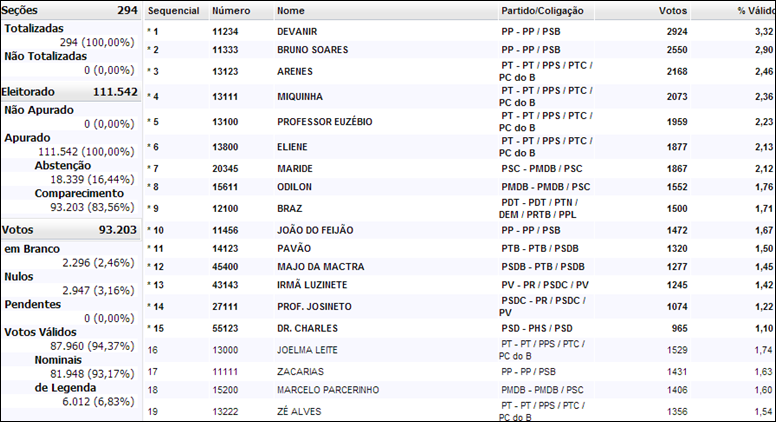Select the DR. CHARLES row
Screen dimensions: 776x422
[x=460, y=328]
